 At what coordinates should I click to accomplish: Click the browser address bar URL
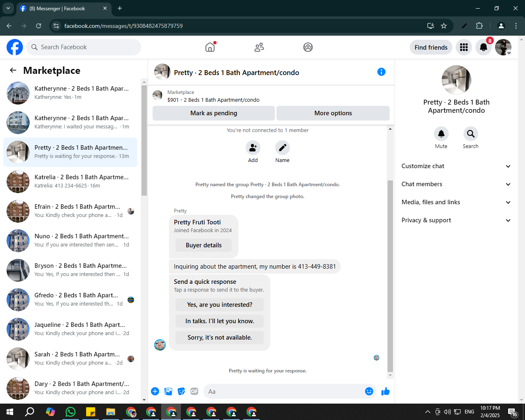pyautogui.click(x=123, y=26)
